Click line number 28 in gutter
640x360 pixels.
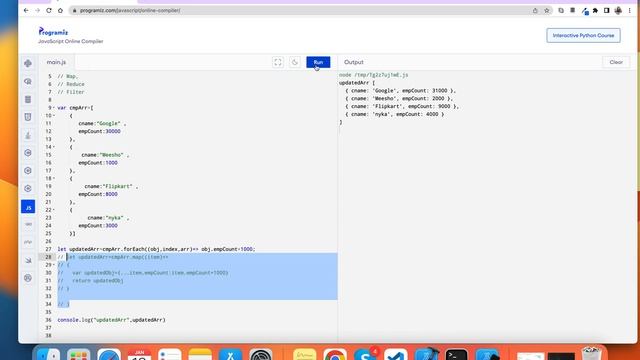48,257
